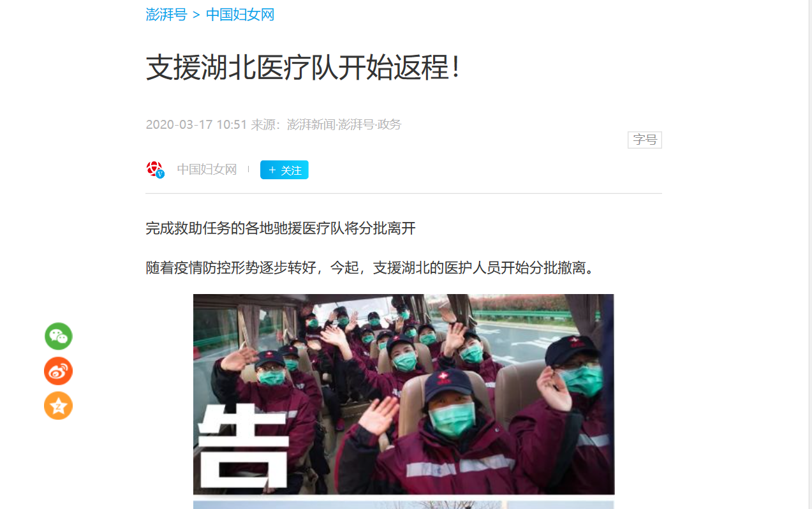The image size is (812, 509).
Task: Click the page vertical scrollbar
Action: 810,255
